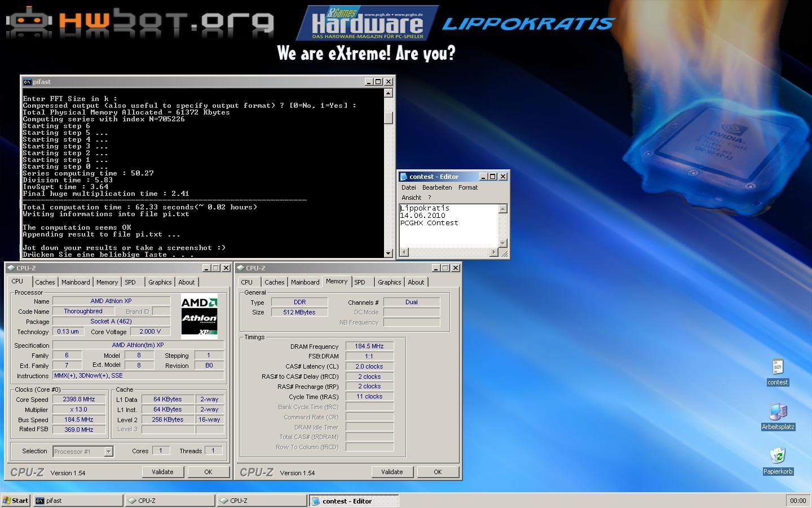
Task: Click the Editor vertical scroll down arrow
Action: pyautogui.click(x=503, y=243)
